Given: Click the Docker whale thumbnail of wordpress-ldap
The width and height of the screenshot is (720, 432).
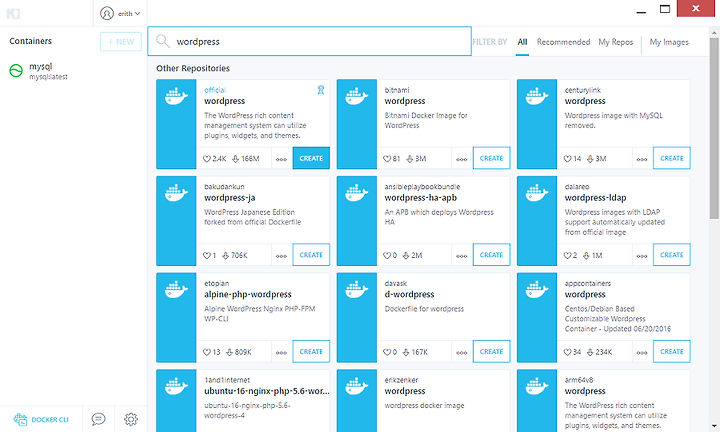Looking at the screenshot, I should tap(537, 221).
